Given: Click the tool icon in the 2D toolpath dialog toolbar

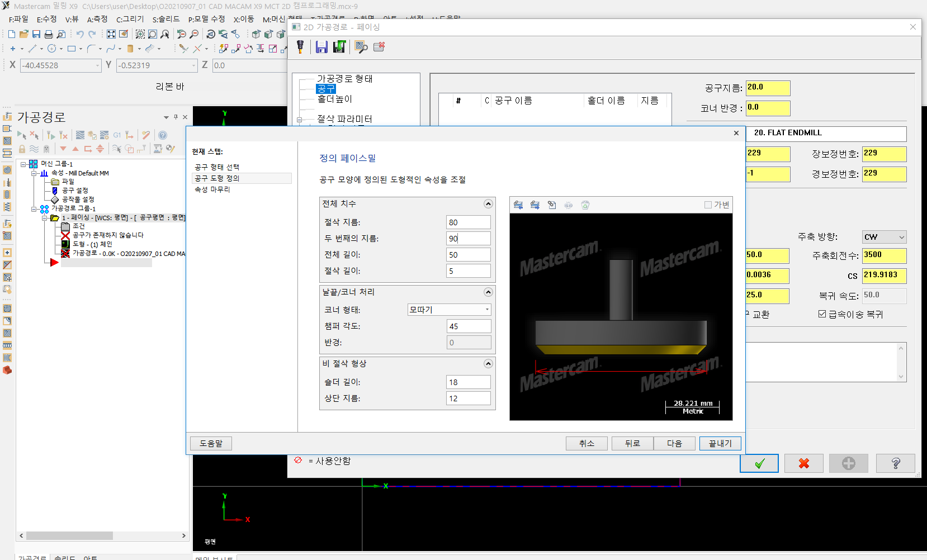Looking at the screenshot, I should [300, 47].
